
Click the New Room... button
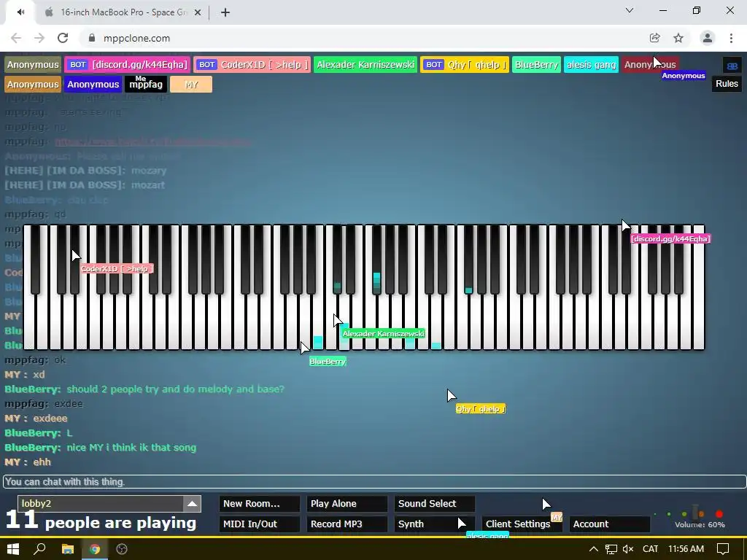(x=259, y=504)
